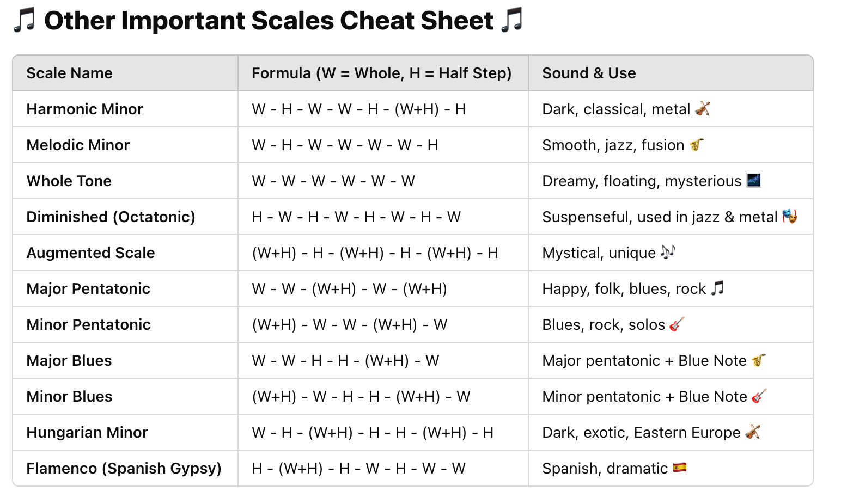Click the music note icon left of title
841x504 pixels.
point(25,20)
